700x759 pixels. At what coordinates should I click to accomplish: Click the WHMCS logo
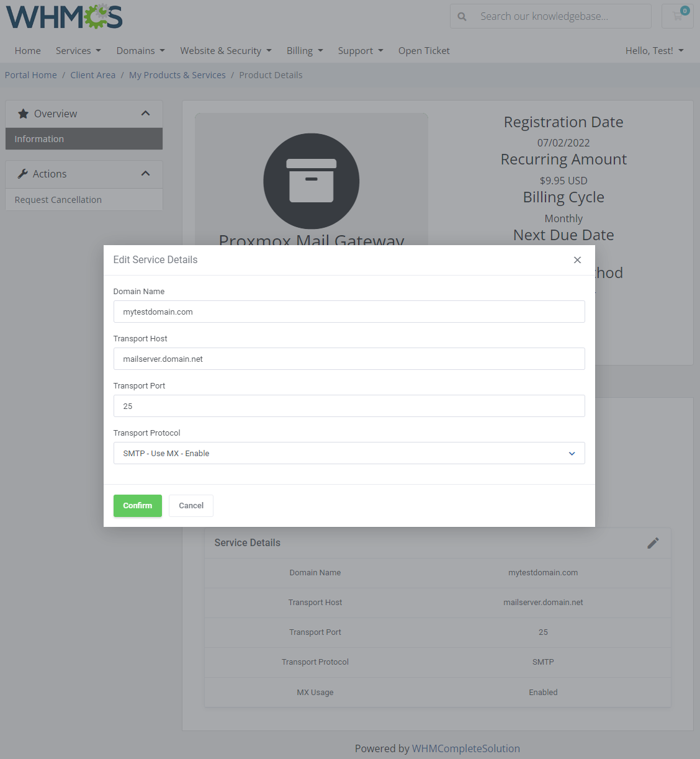point(65,17)
